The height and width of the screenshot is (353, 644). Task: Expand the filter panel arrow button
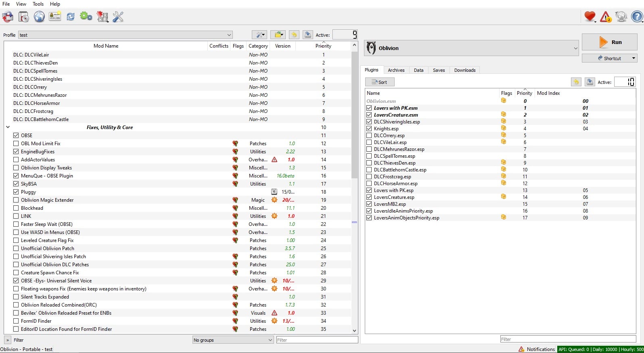(8, 340)
